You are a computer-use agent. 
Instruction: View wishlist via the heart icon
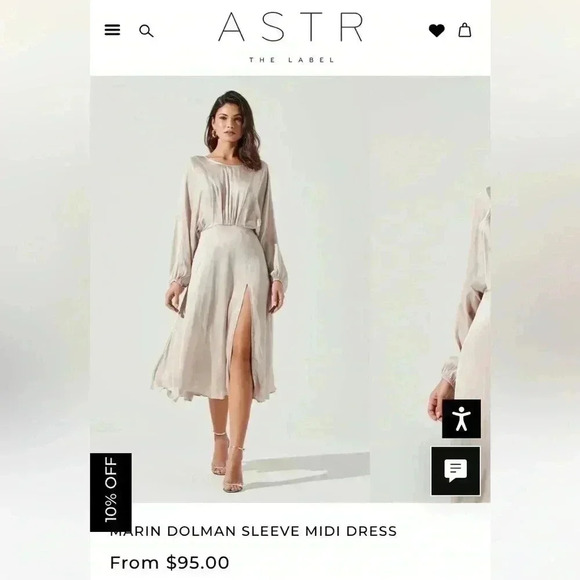(x=436, y=30)
